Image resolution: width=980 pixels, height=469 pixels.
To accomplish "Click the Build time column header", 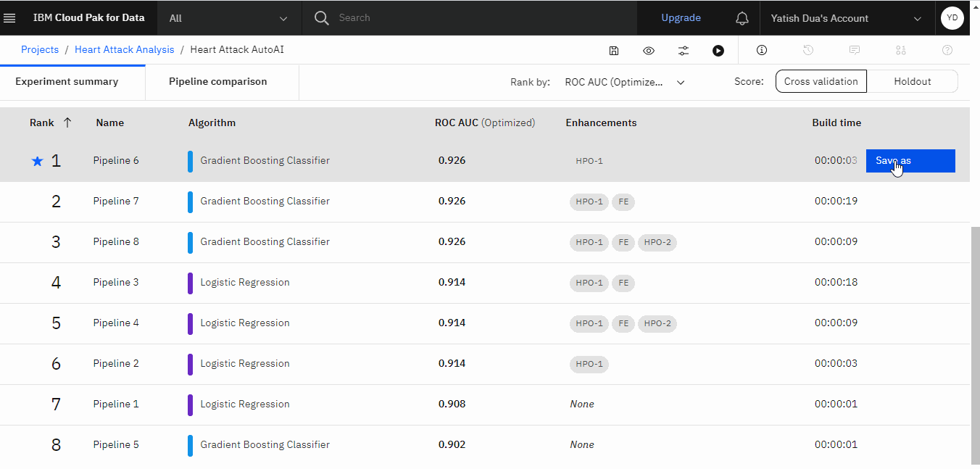I will click(x=836, y=123).
